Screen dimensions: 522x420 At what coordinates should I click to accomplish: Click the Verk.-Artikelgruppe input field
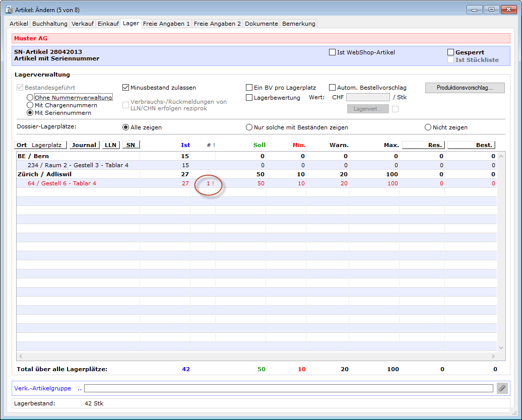[288, 388]
